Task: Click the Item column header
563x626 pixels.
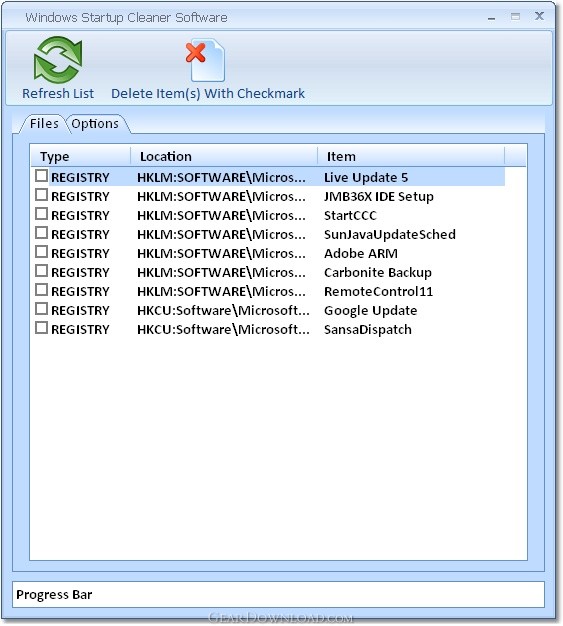Action: [x=411, y=156]
